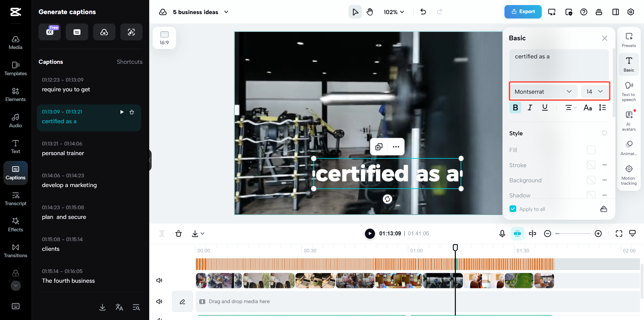The image size is (644, 320).
Task: Open the Animation panel
Action: pos(629,148)
